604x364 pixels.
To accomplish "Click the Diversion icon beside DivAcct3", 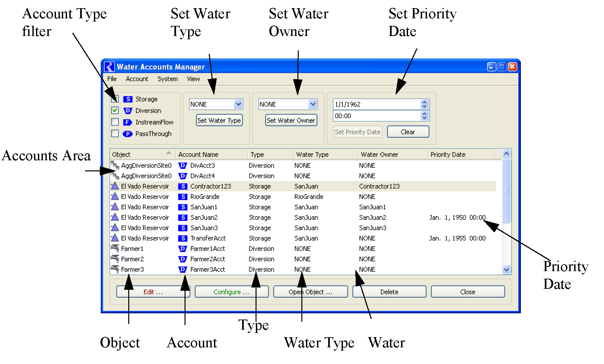I will [183, 165].
